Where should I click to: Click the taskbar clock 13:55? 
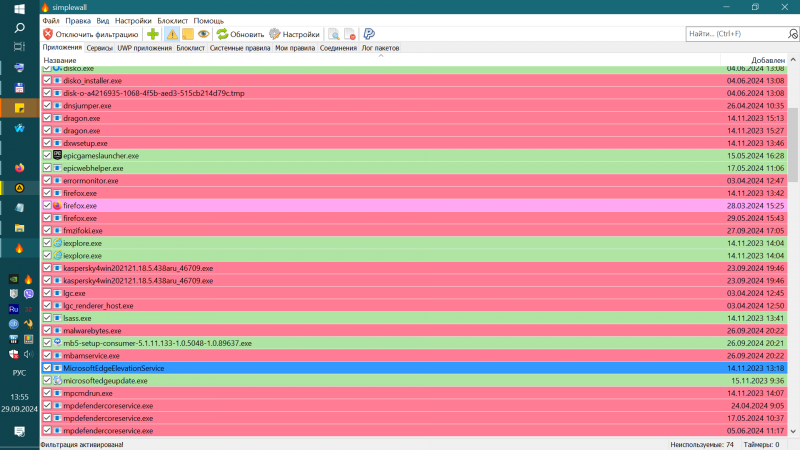coord(19,396)
